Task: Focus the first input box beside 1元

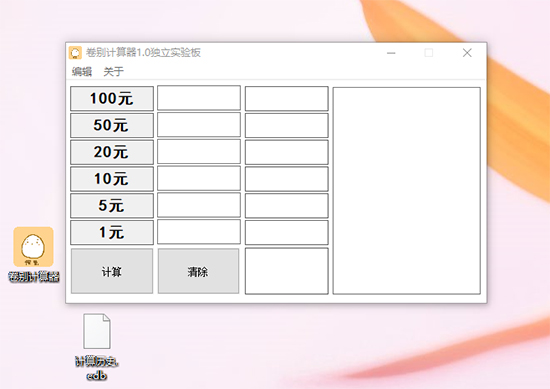Action: (199, 232)
